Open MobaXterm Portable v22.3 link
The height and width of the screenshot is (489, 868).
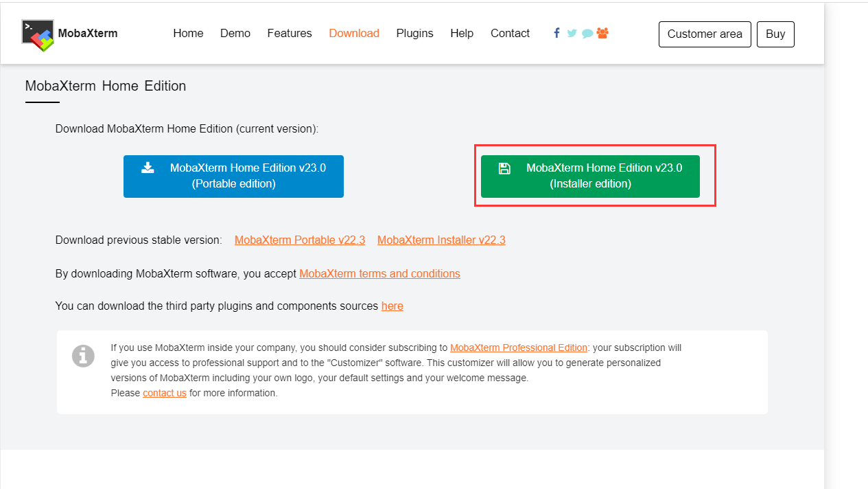pos(300,240)
